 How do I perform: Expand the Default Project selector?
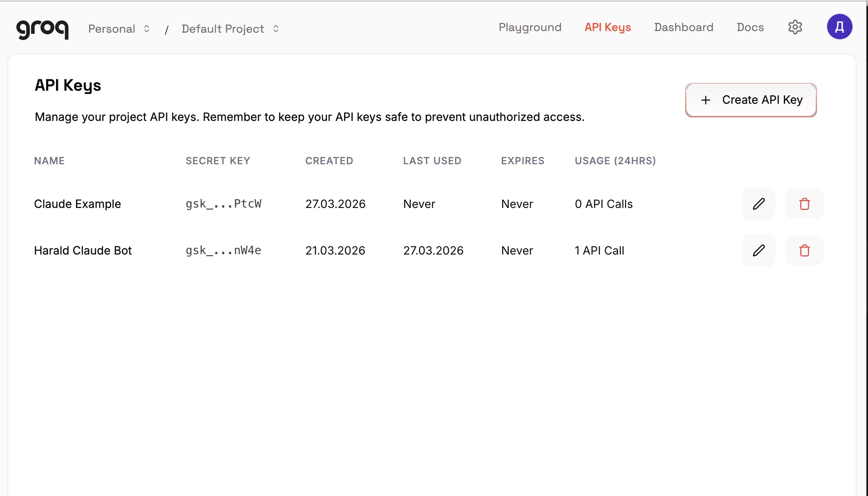coord(230,29)
